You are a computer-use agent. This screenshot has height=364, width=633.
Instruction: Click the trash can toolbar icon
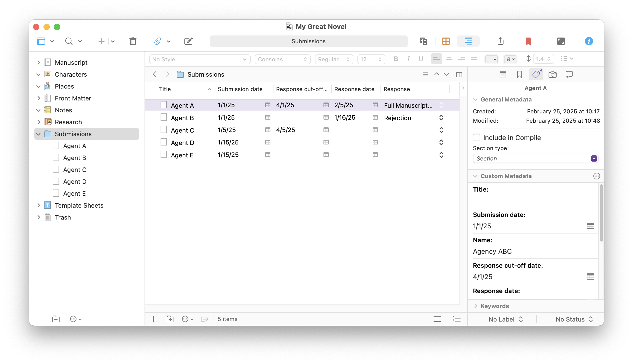[x=133, y=41]
